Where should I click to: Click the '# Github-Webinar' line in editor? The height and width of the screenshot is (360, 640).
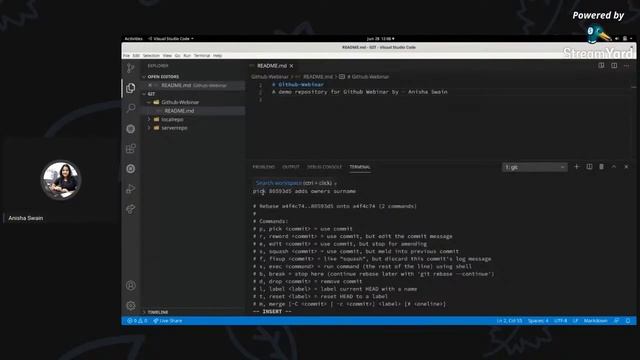click(298, 84)
